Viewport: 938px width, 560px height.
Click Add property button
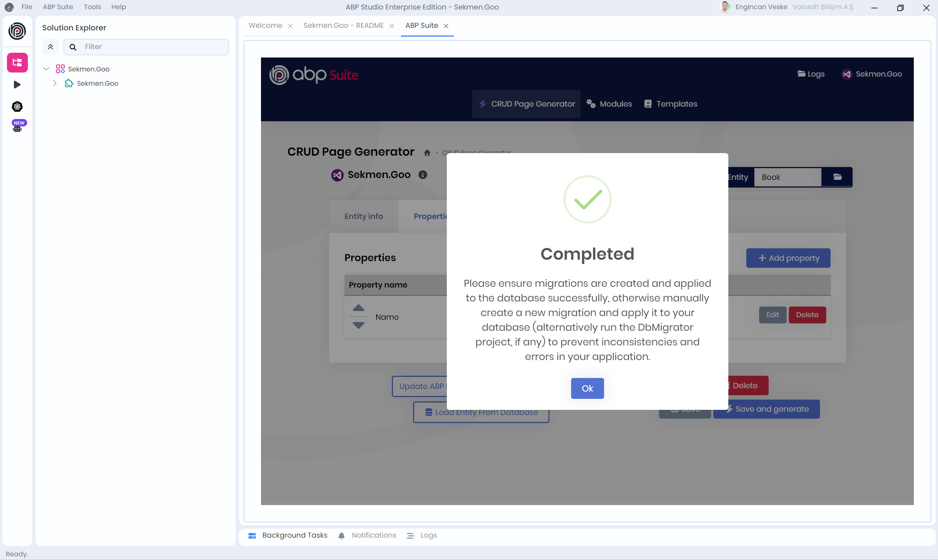pyautogui.click(x=788, y=258)
